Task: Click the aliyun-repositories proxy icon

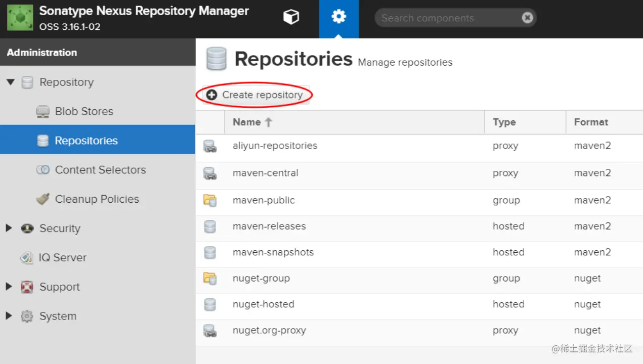Action: [x=209, y=147]
